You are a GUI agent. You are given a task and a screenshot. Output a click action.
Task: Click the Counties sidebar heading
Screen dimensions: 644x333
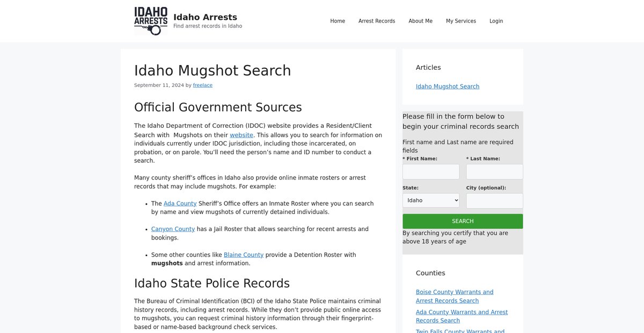[430, 273]
